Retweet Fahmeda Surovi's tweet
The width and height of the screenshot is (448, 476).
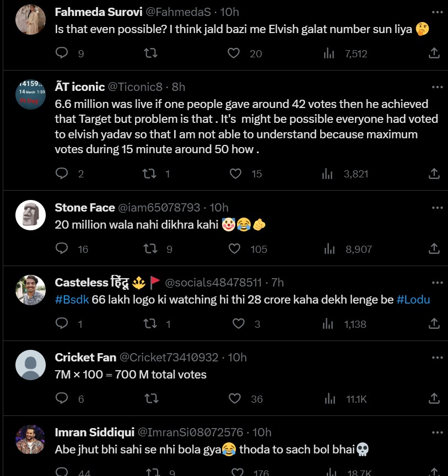point(150,53)
